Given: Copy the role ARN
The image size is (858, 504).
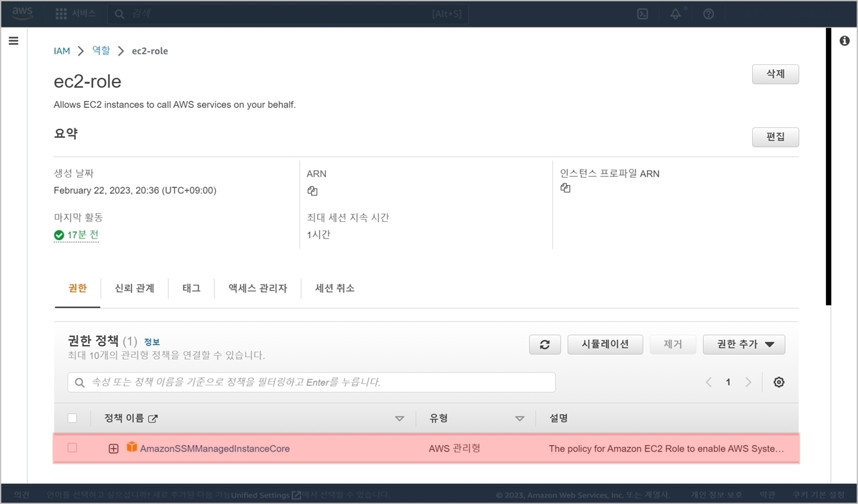Looking at the screenshot, I should pyautogui.click(x=312, y=191).
